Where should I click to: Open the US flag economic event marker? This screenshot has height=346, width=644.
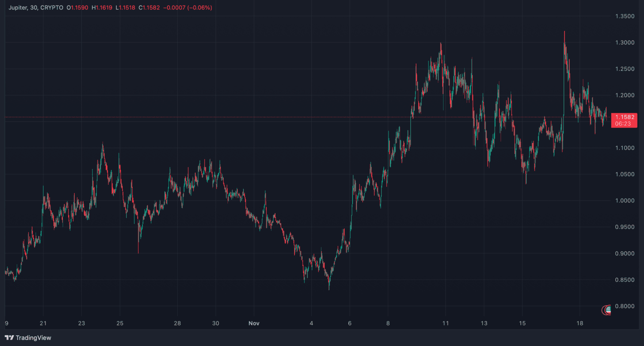click(x=608, y=309)
